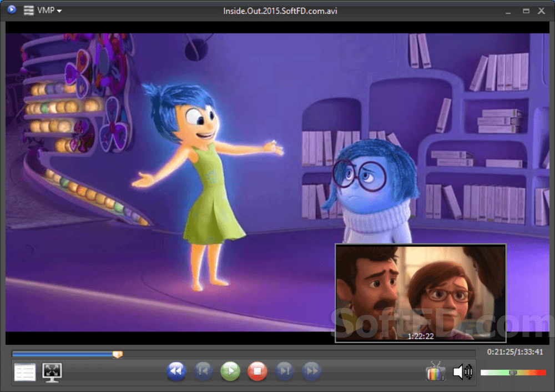The image size is (555, 392).
Task: Click the VMP app logo icon
Action: pyautogui.click(x=12, y=9)
